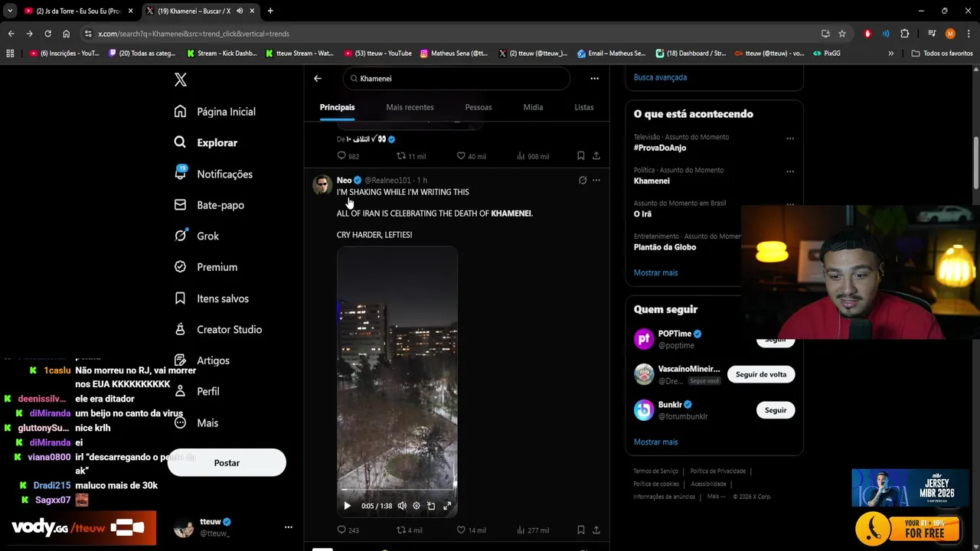Open Grok in sidebar

click(x=197, y=236)
